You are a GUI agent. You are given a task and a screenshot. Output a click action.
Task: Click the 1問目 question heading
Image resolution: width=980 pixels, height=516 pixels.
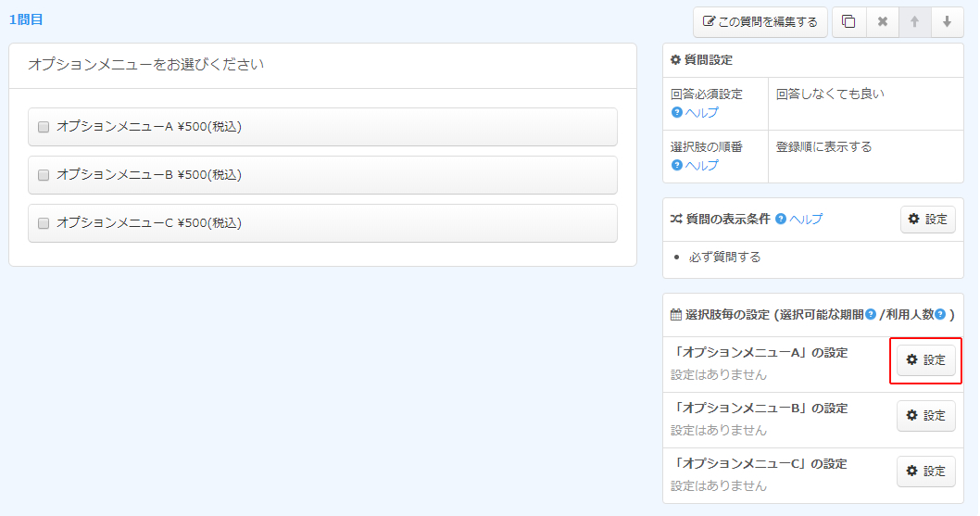tap(26, 19)
